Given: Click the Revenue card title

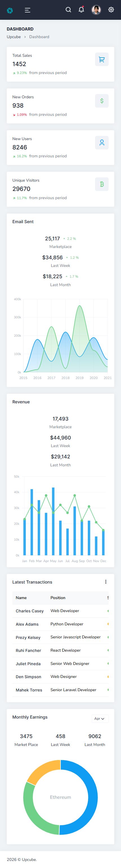Looking at the screenshot, I should point(21,402).
